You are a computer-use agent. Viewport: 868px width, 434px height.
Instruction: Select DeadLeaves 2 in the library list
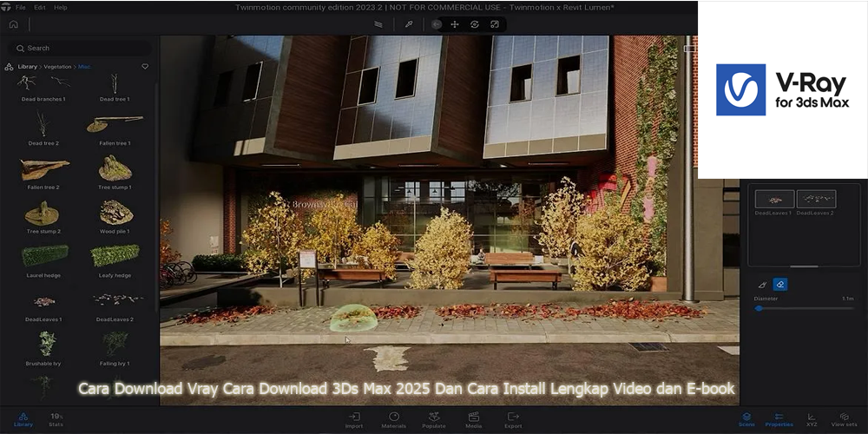click(115, 306)
